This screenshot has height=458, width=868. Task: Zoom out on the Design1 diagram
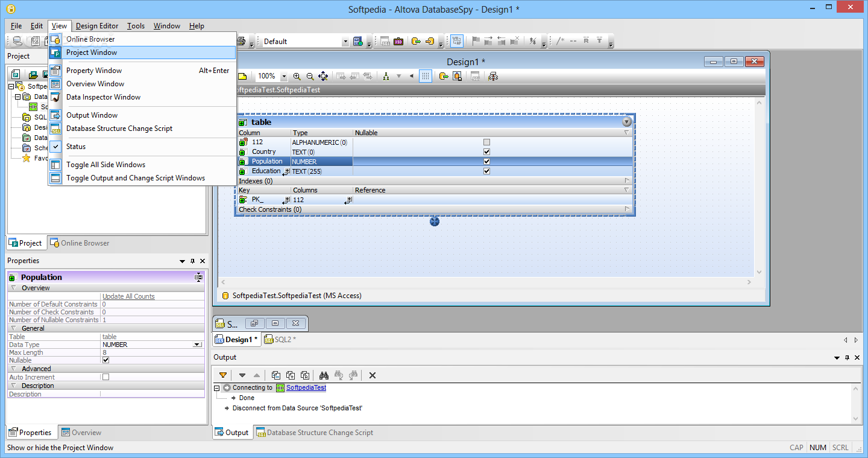pyautogui.click(x=310, y=76)
